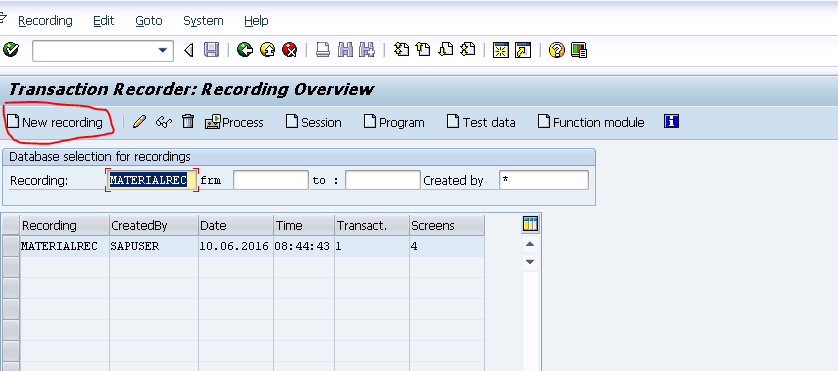The image size is (838, 371).
Task: Go to Next Page icon
Action: tap(445, 50)
